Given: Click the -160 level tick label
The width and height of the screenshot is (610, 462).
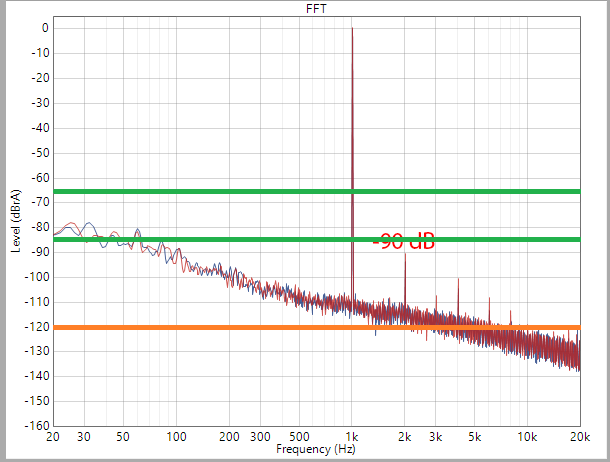Looking at the screenshot, I should pyautogui.click(x=37, y=426).
